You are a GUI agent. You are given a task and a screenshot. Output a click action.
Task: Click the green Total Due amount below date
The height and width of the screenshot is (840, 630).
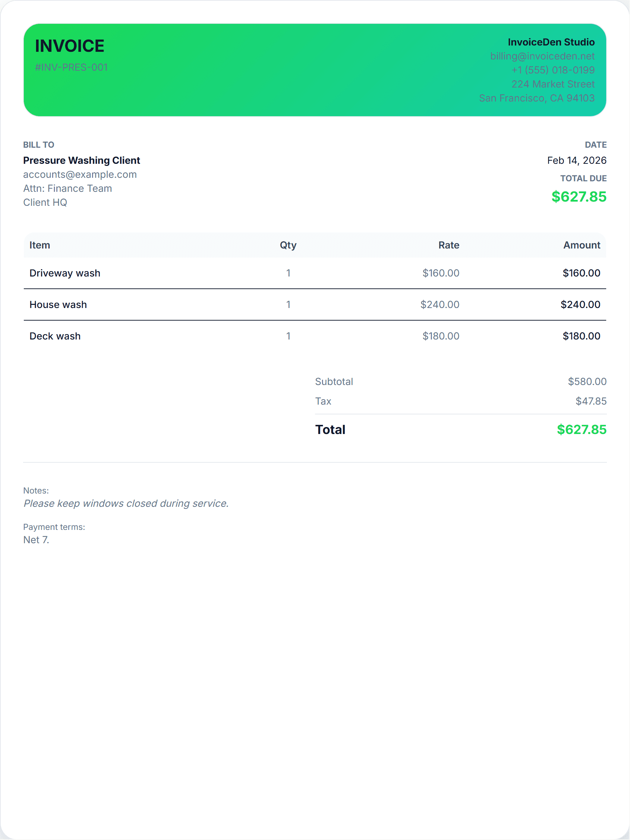tap(578, 197)
